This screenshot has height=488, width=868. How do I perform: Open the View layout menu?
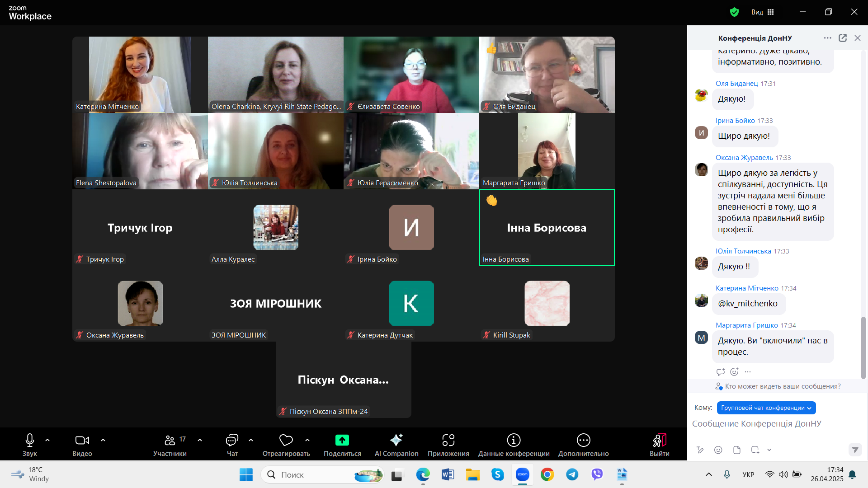(x=763, y=12)
